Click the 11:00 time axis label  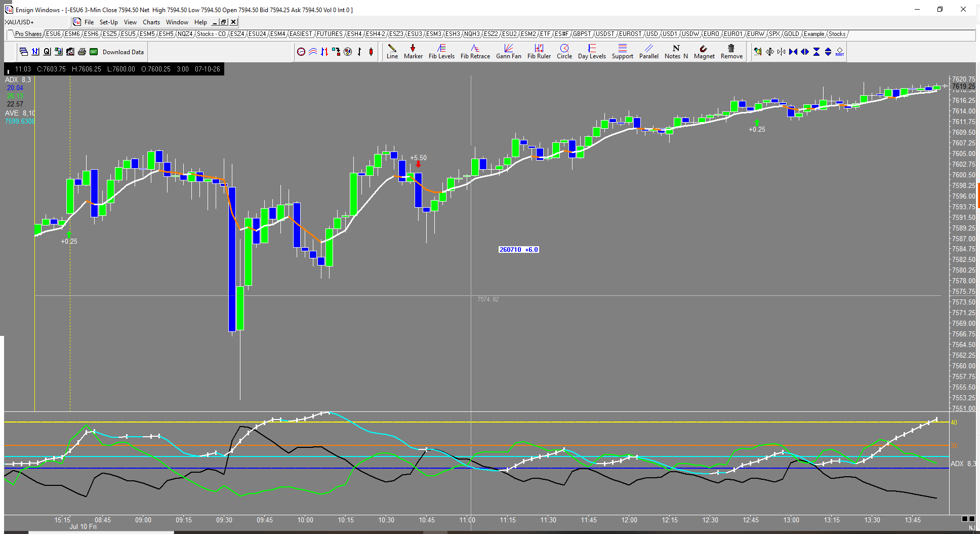[x=467, y=520]
